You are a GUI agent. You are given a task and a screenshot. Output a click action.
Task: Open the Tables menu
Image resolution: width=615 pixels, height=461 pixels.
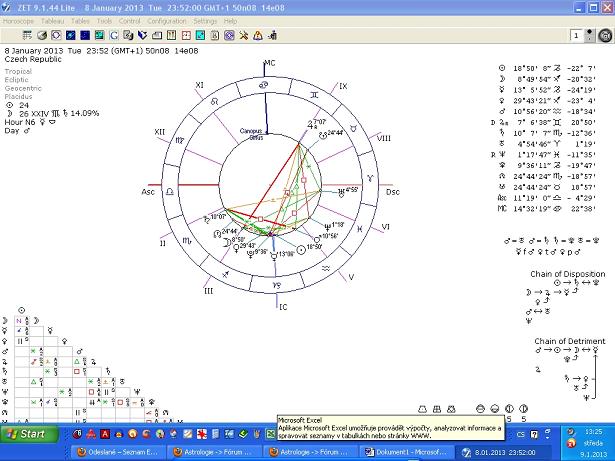pos(80,21)
